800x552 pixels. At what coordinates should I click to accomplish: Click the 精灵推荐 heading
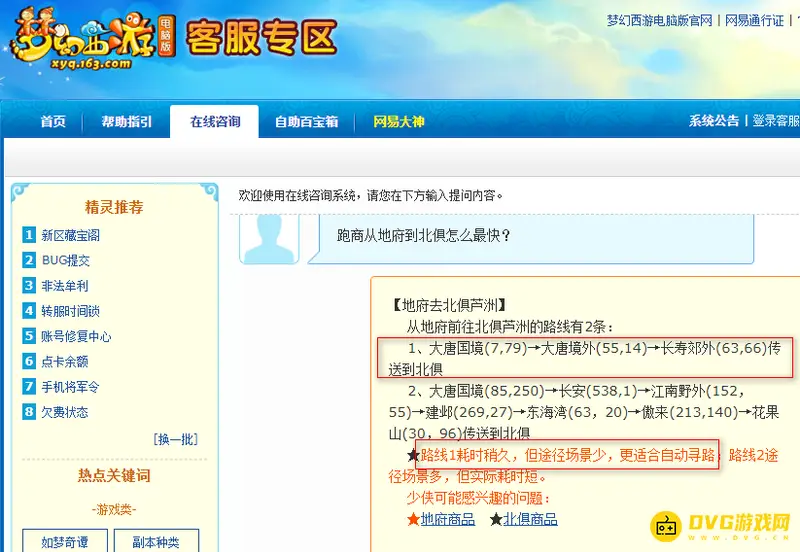point(114,207)
